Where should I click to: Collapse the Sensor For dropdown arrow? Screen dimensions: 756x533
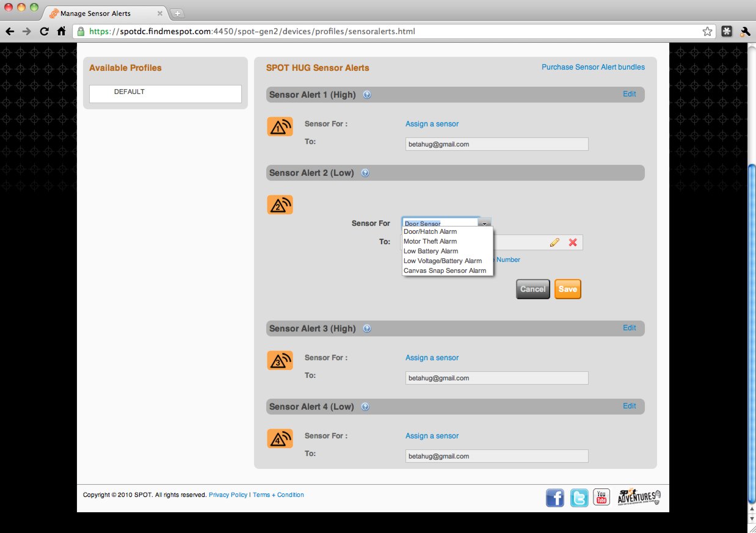point(484,223)
